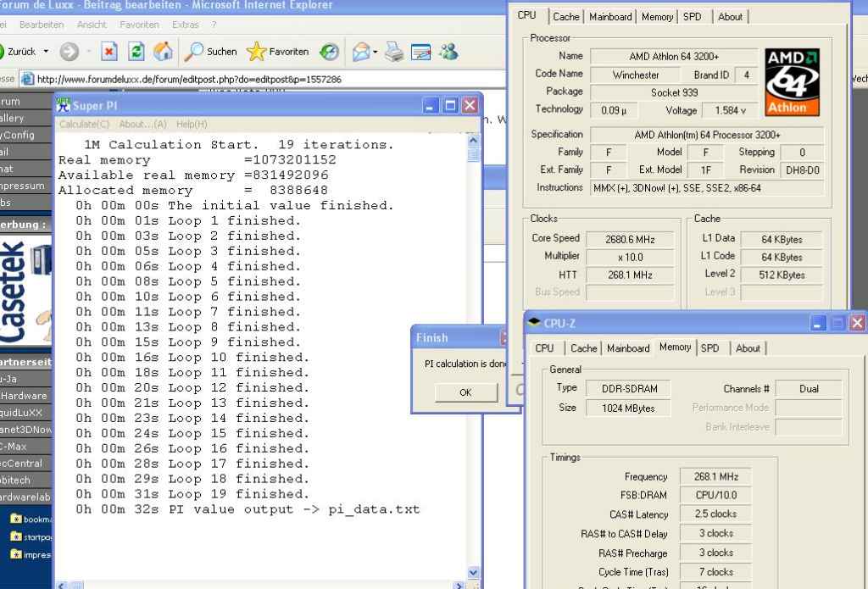Screen dimensions: 868x589
Task: Select the About tab in upper CPU-Z
Action: click(730, 17)
